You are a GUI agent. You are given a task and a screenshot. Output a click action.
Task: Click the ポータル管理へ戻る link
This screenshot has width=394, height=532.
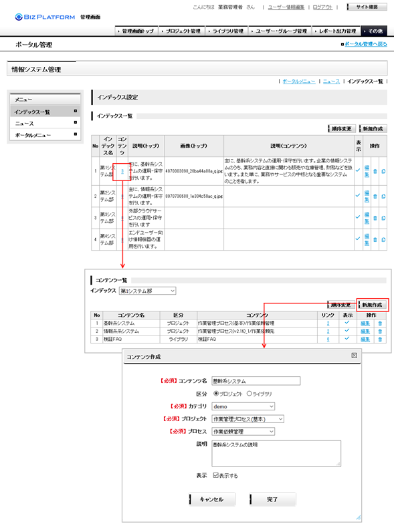366,44
